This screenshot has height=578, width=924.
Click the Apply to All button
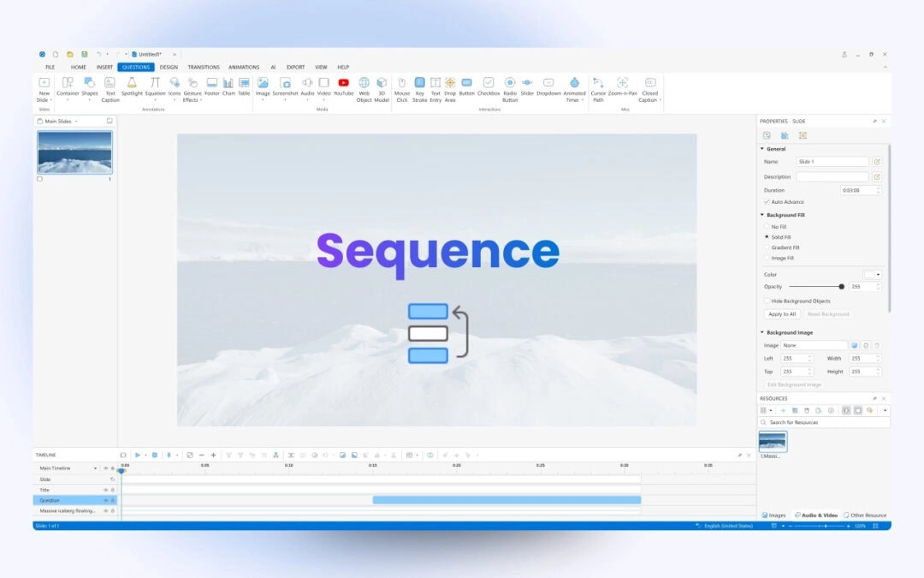782,314
